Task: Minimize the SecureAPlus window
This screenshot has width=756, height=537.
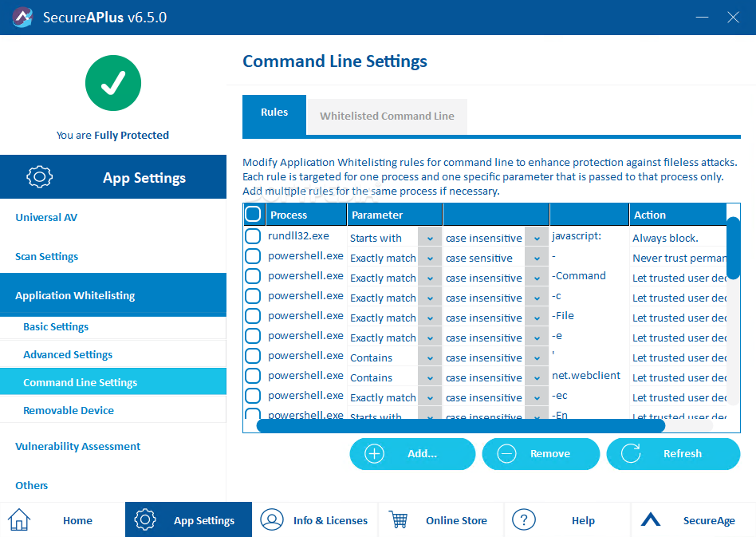Action: (x=702, y=18)
